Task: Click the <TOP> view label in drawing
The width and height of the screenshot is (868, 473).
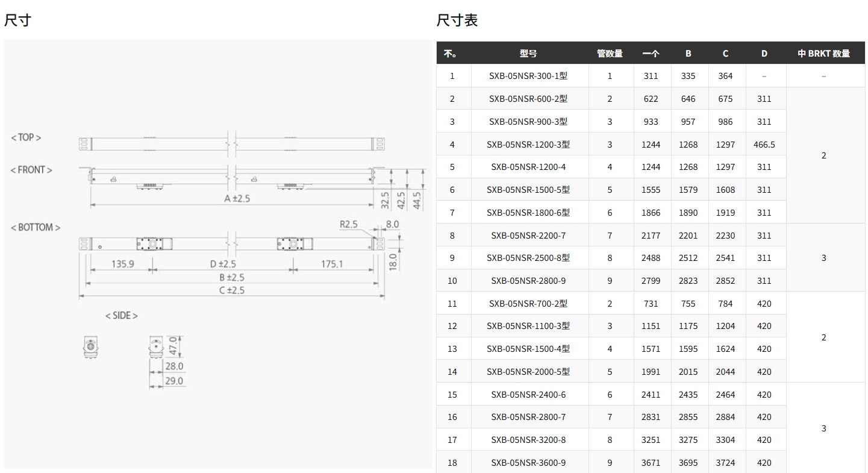Action: (x=26, y=137)
